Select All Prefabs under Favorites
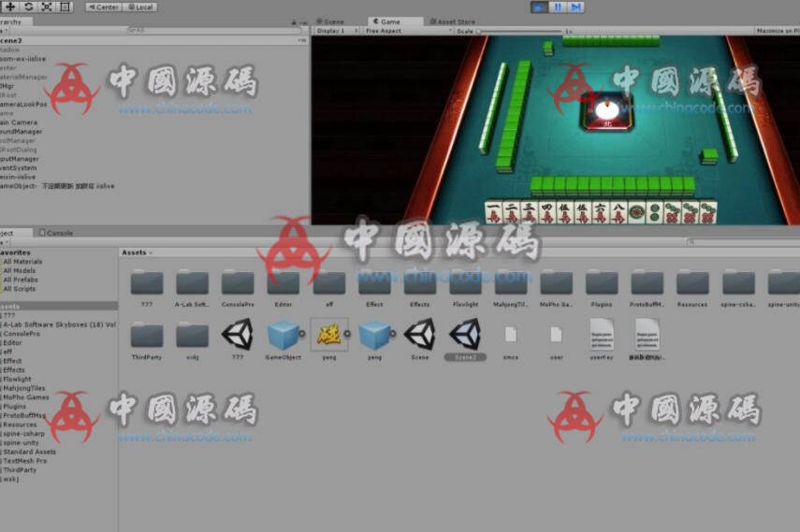This screenshot has width=800, height=532. coord(21,280)
